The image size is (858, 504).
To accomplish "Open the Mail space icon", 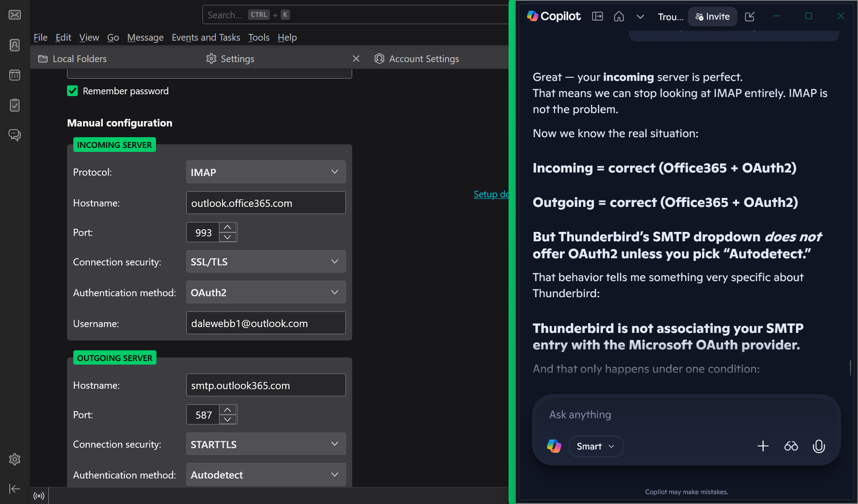I will (x=15, y=15).
